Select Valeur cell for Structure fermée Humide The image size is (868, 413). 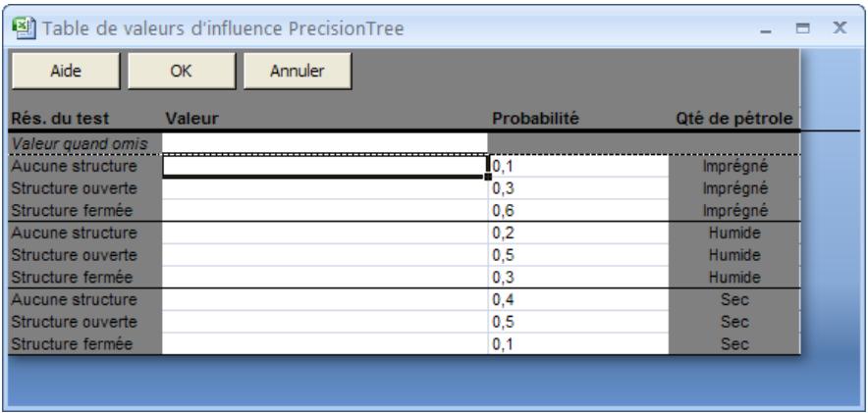[x=325, y=277]
